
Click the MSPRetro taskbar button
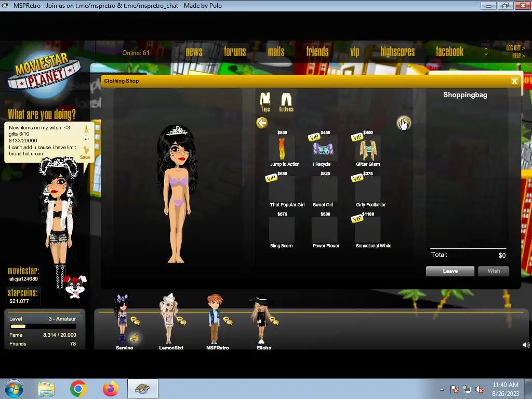(x=142, y=389)
